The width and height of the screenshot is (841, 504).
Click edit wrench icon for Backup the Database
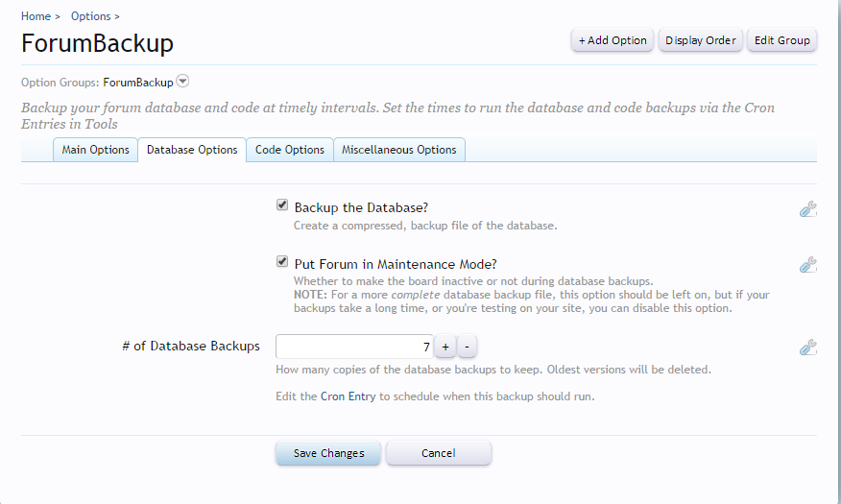[x=807, y=209]
